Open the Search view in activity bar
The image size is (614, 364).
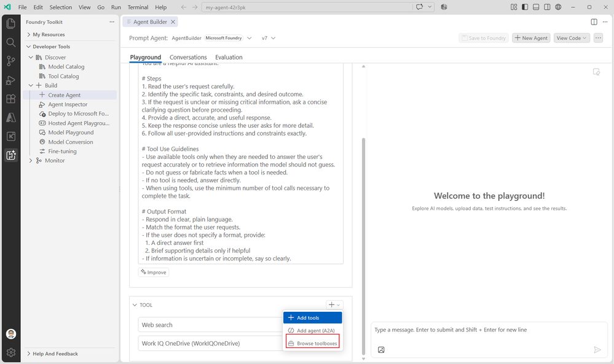(11, 42)
